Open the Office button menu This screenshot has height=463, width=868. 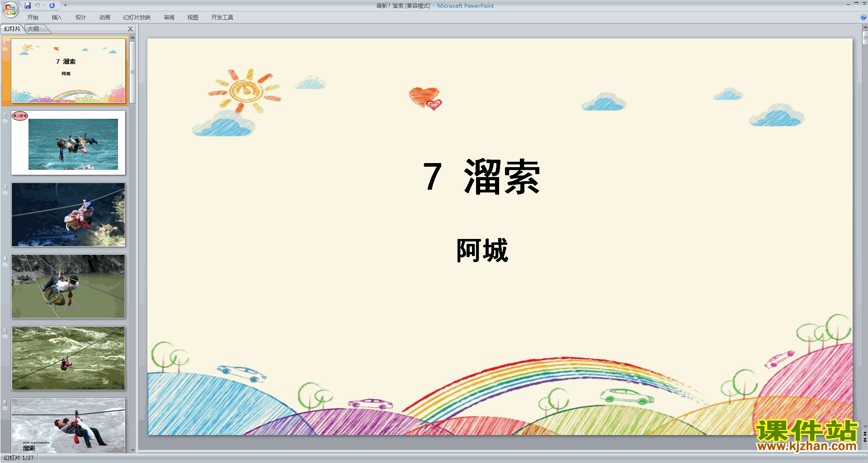(x=10, y=9)
